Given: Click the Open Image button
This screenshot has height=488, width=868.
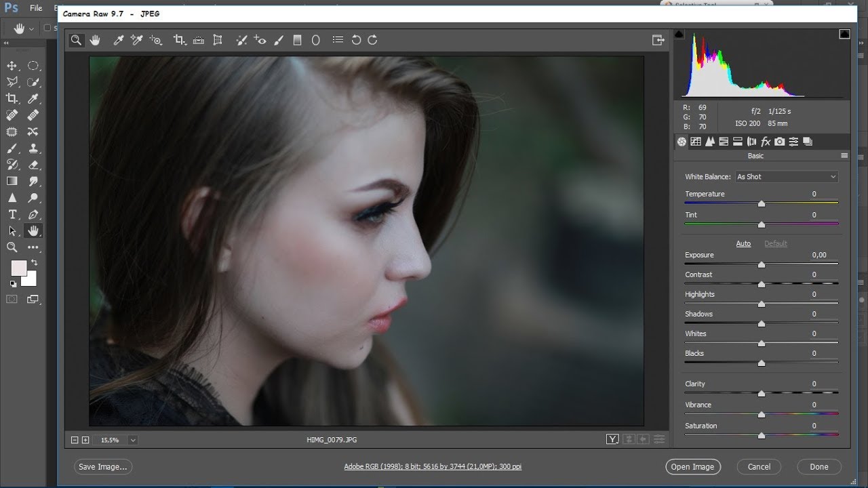Looking at the screenshot, I should [692, 466].
